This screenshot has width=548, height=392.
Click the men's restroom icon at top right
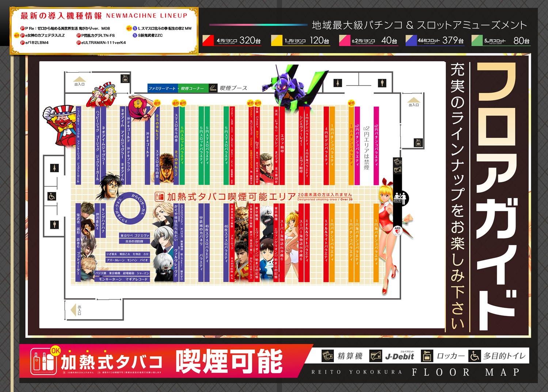(x=382, y=83)
